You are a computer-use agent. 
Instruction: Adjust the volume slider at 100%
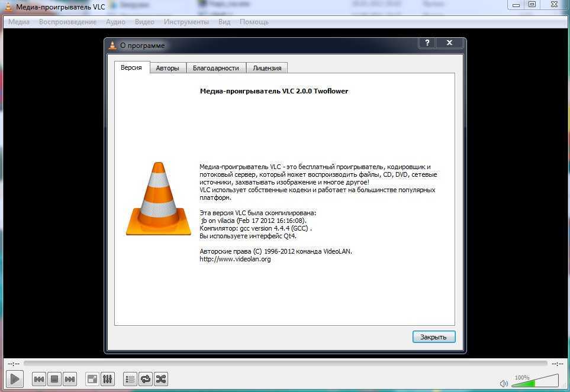(534, 381)
